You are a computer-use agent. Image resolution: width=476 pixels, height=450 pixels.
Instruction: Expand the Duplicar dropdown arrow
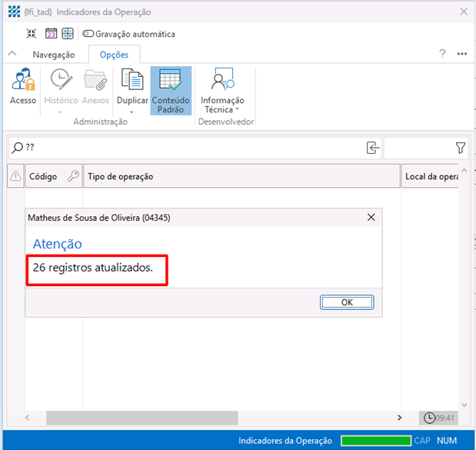[x=132, y=112]
